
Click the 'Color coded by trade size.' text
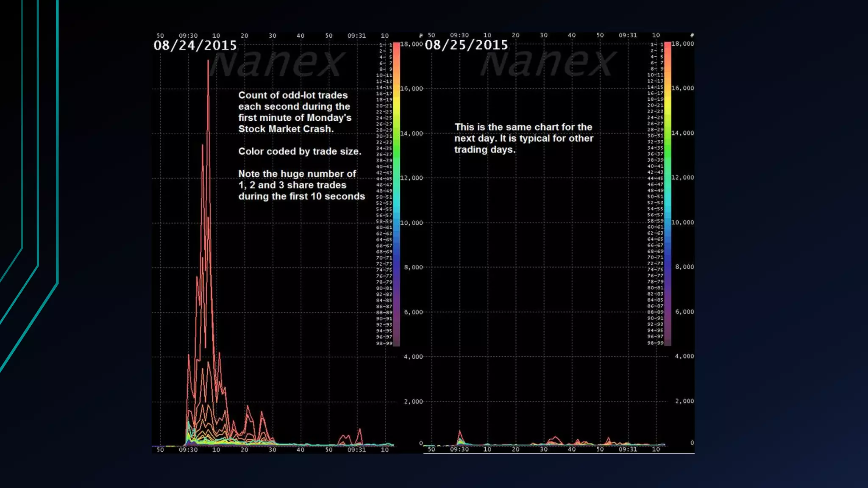299,151
